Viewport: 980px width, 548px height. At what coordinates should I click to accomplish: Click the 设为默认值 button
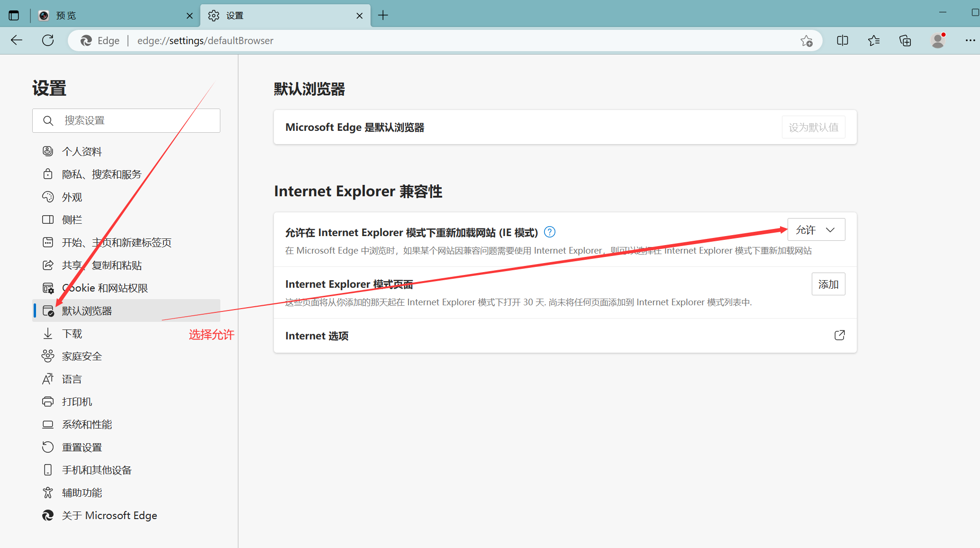[813, 128]
